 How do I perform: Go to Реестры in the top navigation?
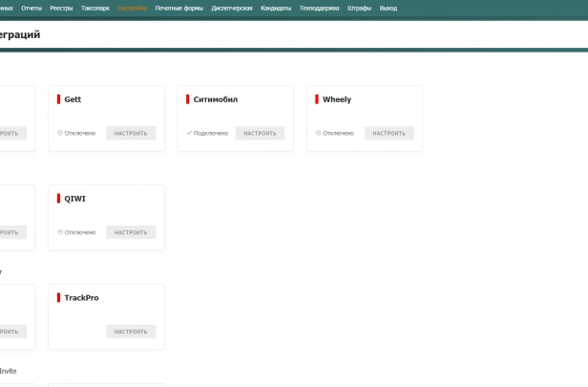[x=61, y=8]
